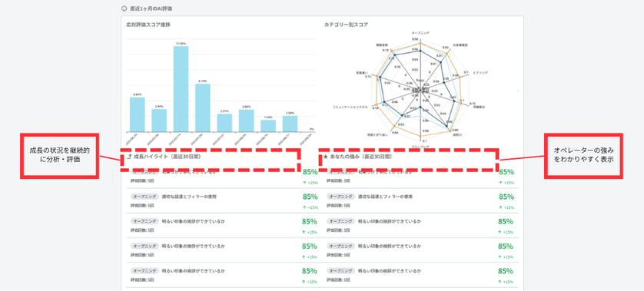Click the star icon beside あなたの強み

click(x=326, y=157)
